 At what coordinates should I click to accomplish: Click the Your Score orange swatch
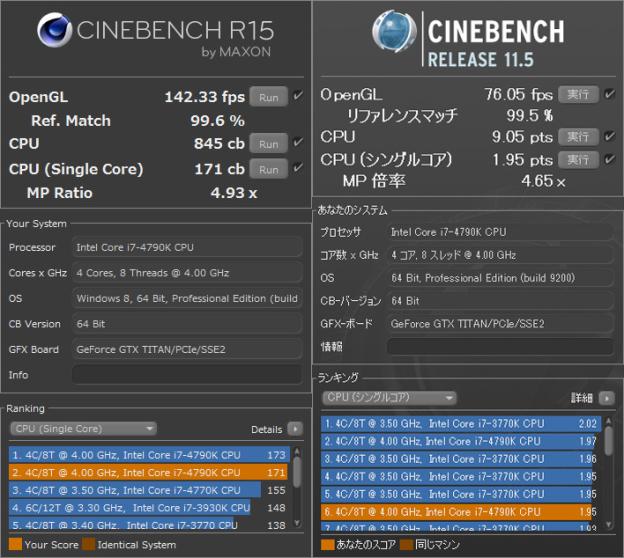pos(16,544)
